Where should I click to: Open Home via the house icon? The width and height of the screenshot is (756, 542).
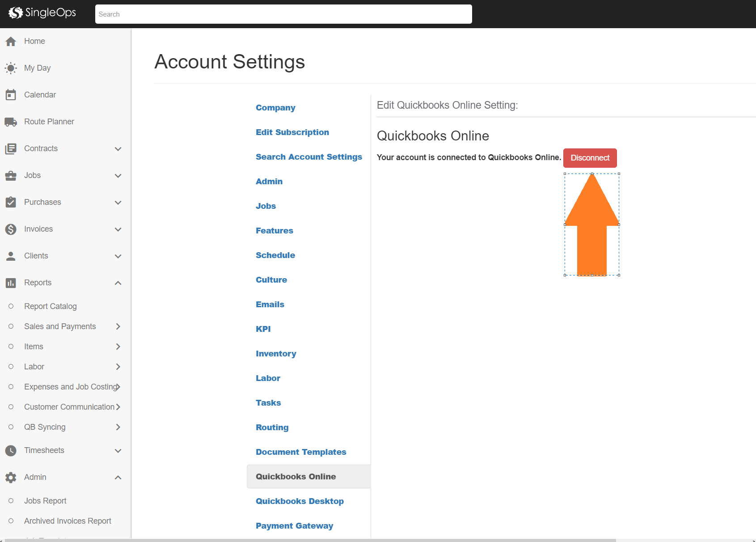coord(11,41)
